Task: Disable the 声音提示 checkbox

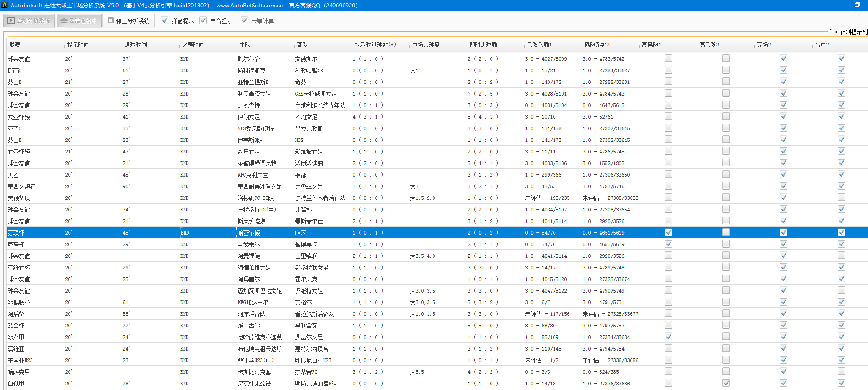Action: pos(203,21)
